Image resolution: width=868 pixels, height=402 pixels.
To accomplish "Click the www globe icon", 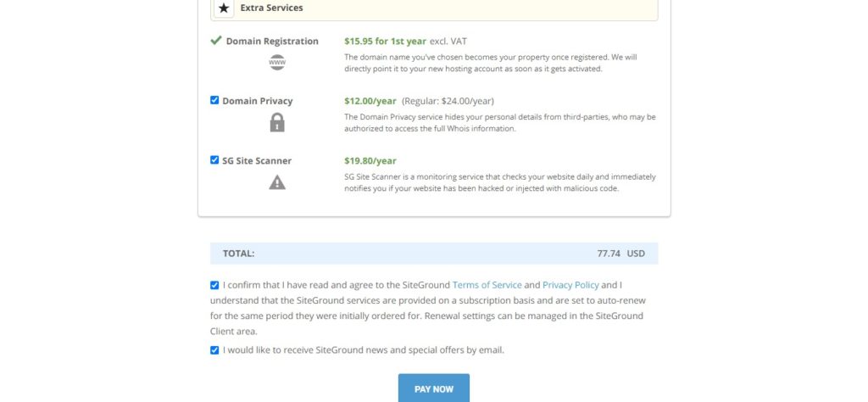I will 277,62.
